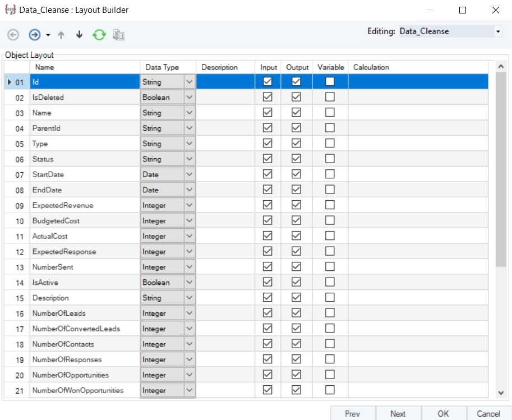Click the Data Type column header

point(162,67)
